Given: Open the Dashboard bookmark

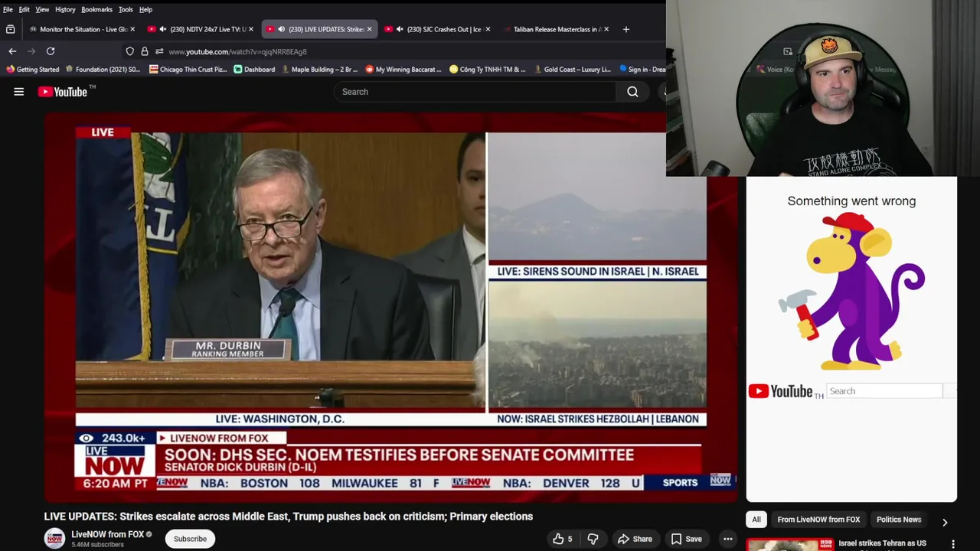Looking at the screenshot, I should (x=254, y=69).
